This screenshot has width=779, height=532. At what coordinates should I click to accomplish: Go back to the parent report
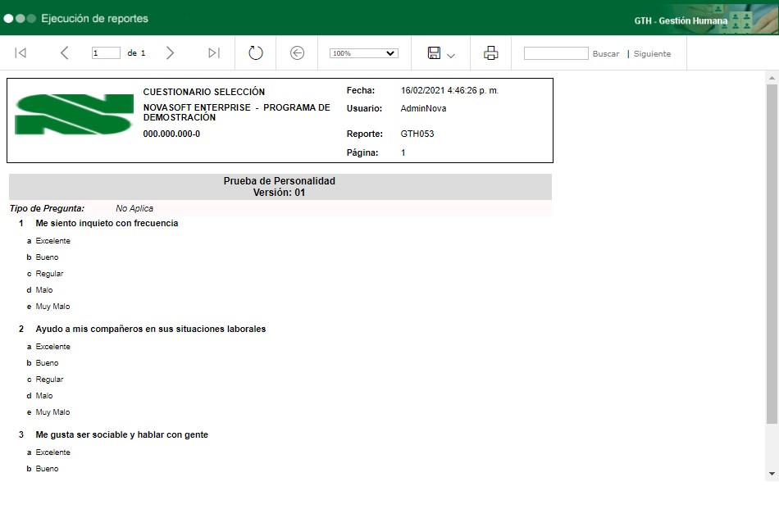click(x=297, y=53)
